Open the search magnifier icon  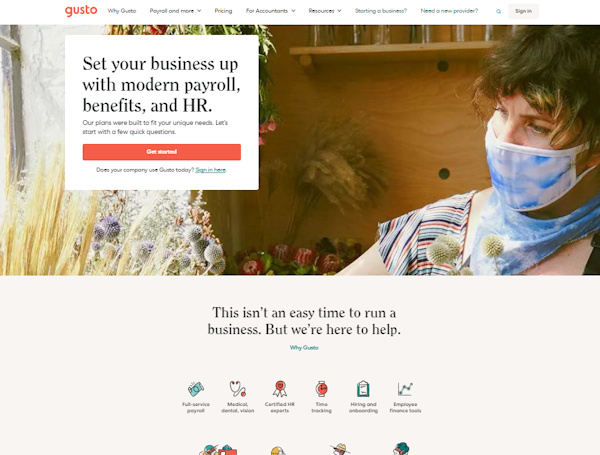(499, 11)
